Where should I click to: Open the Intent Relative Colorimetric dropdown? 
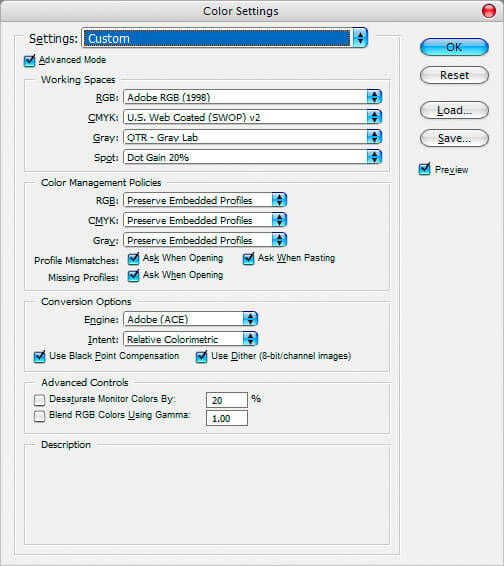tap(191, 339)
